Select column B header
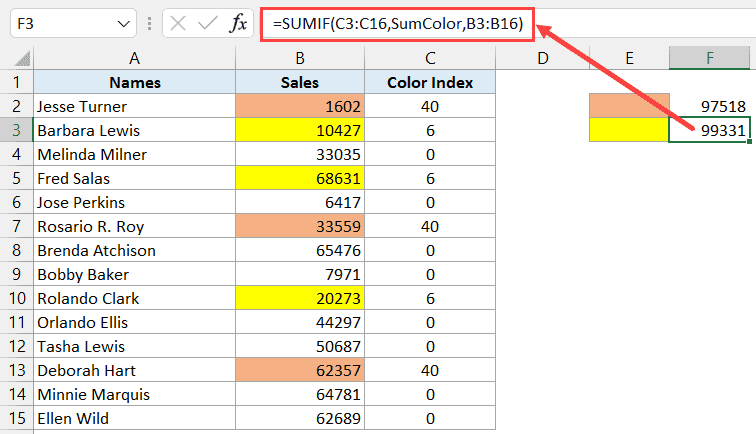756x434 pixels. click(x=300, y=58)
